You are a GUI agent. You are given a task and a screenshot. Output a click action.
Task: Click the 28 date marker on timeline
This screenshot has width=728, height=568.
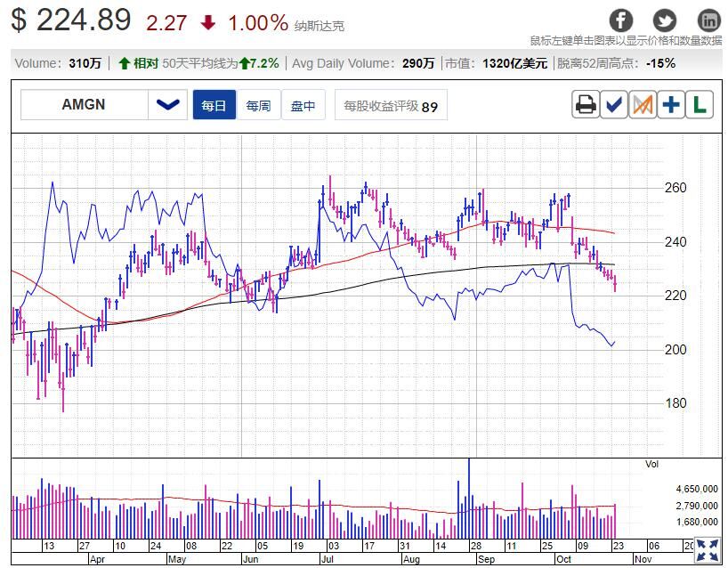tap(476, 546)
